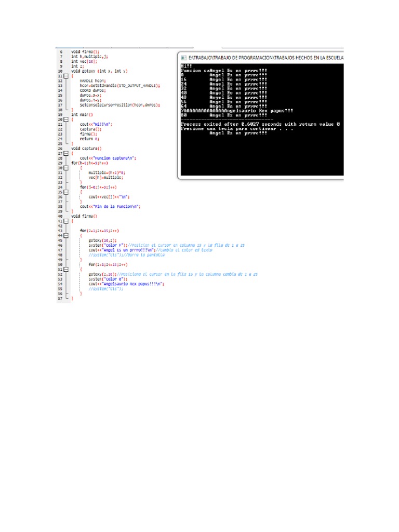Click the 'Angelsaurio Rex papus!!!' console output line
Viewport: 399px width, 532px height.
coord(237,111)
